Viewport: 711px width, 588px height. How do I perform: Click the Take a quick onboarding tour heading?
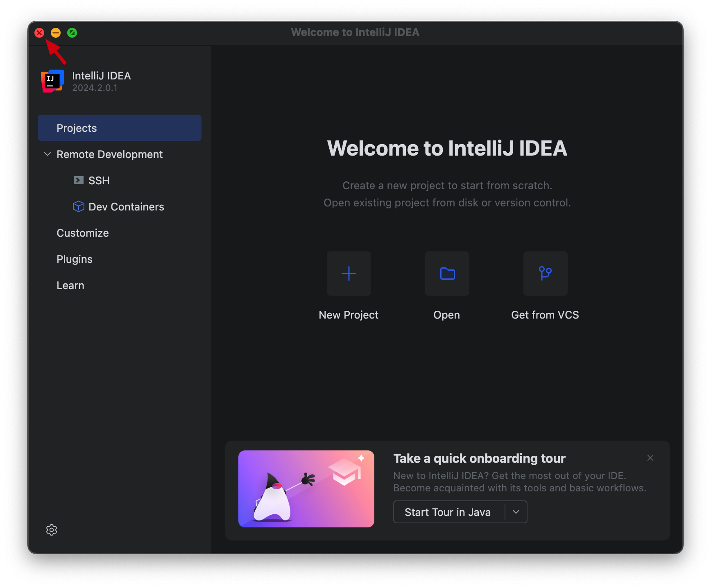[480, 458]
